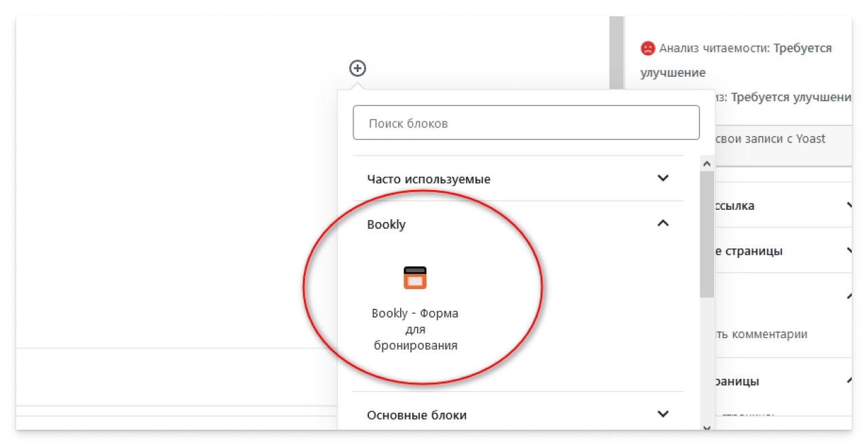Click the block inserter plus icon

coord(357,68)
